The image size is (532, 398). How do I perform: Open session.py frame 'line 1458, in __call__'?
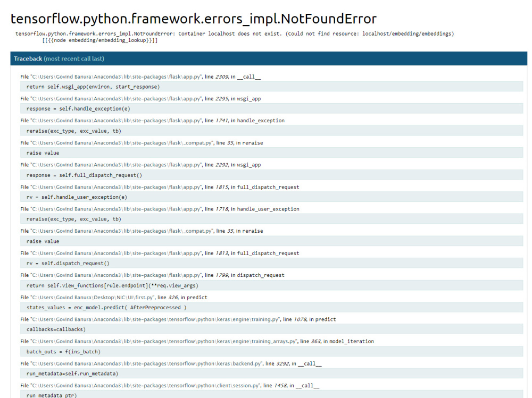coord(170,385)
